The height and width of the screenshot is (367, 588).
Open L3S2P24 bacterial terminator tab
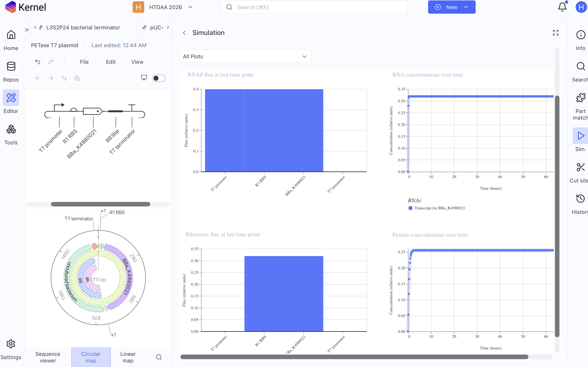click(83, 28)
